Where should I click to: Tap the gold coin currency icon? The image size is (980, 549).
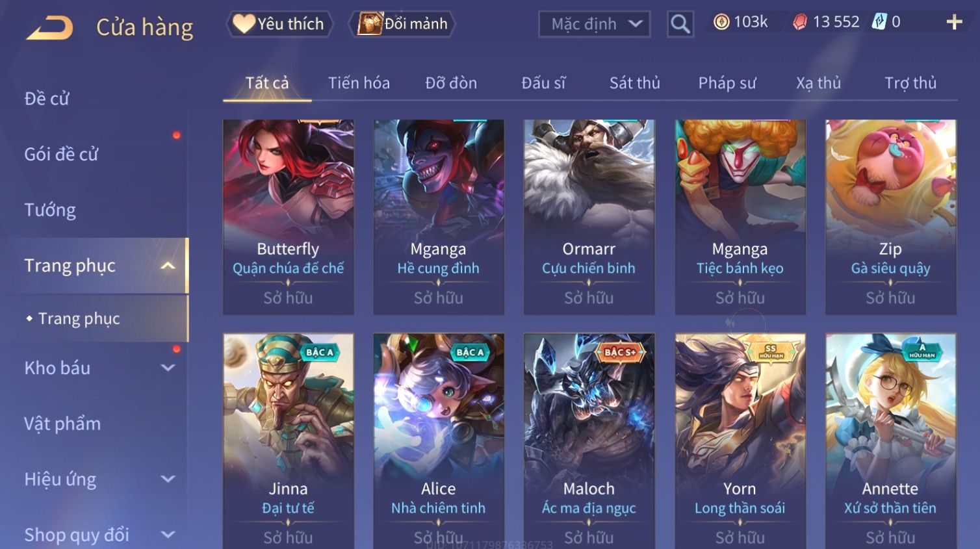pyautogui.click(x=721, y=22)
